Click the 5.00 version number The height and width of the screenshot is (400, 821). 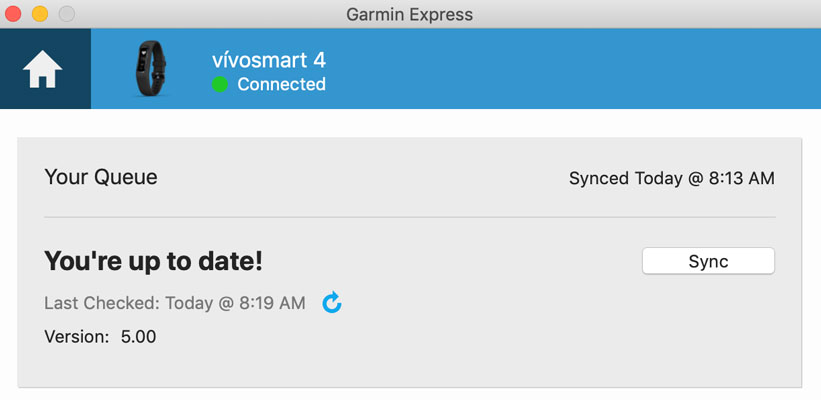click(138, 337)
